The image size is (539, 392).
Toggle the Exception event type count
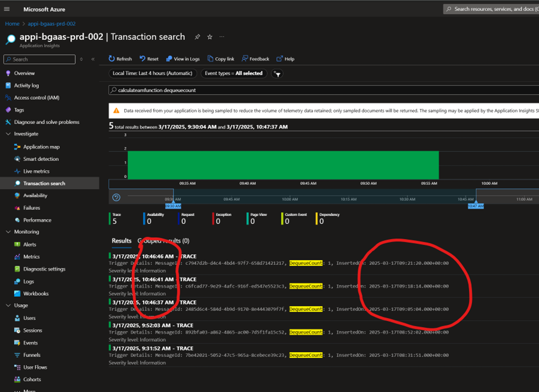(x=222, y=219)
